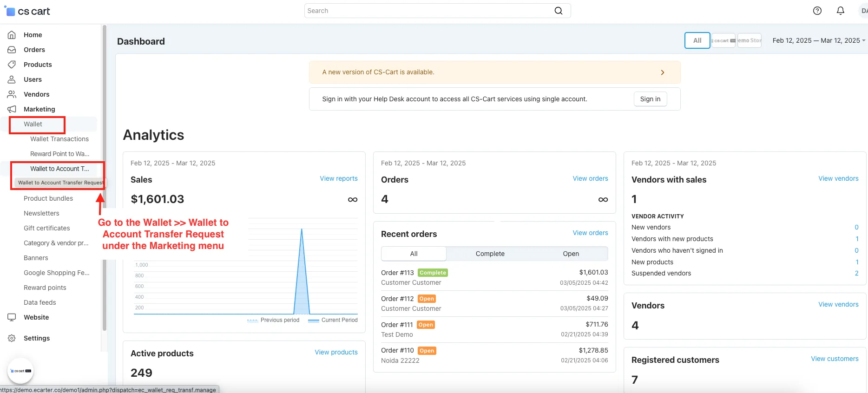The image size is (868, 393).
Task: Open View customers link
Action: (835, 359)
